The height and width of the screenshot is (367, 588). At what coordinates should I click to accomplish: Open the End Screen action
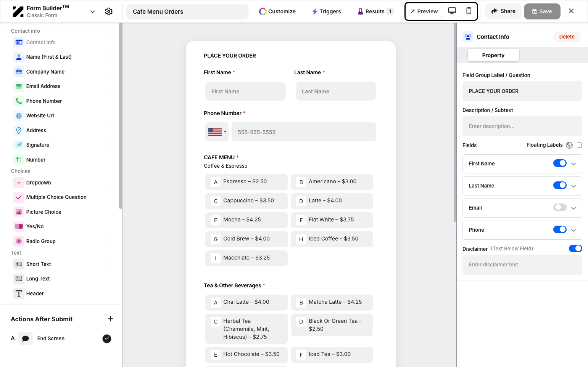pos(51,338)
